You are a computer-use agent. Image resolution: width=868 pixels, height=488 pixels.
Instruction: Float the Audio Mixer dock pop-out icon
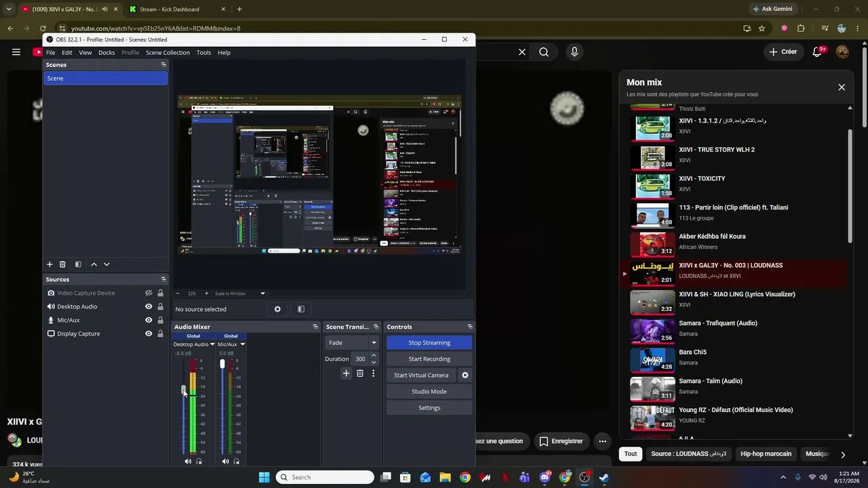(x=315, y=327)
